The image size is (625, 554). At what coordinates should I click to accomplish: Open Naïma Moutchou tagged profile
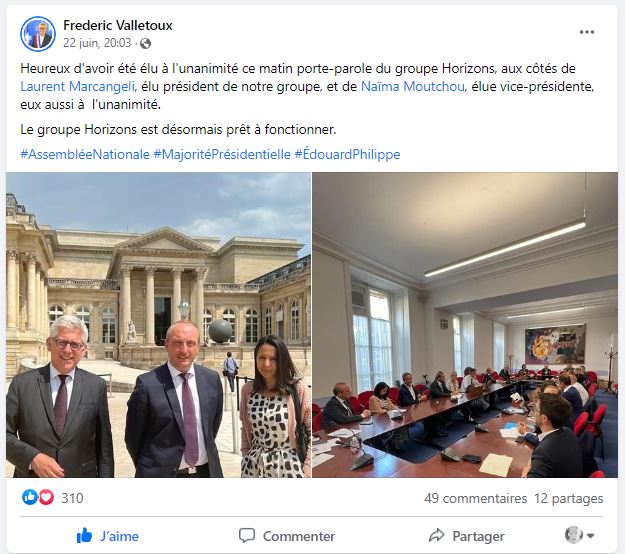[x=413, y=86]
